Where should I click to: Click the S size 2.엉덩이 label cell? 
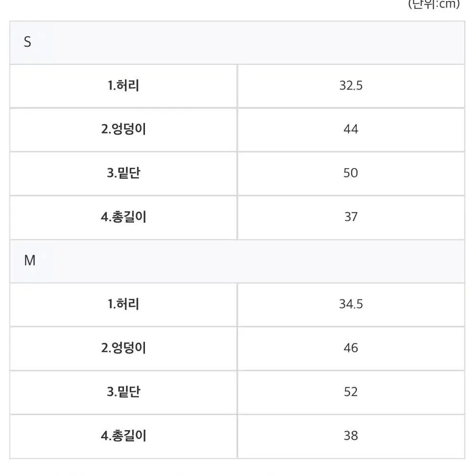[x=124, y=130]
